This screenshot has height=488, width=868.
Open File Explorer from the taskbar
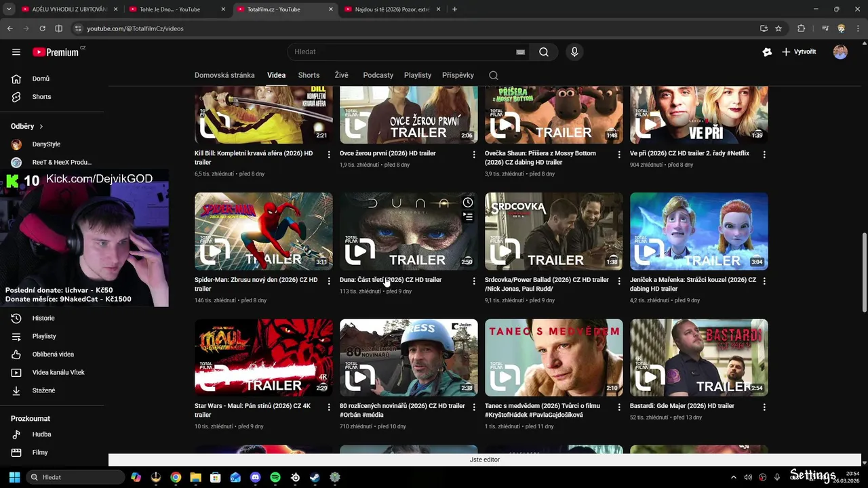tap(195, 477)
